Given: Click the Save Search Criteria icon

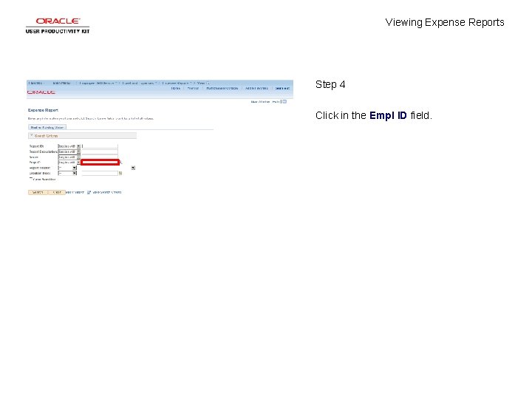Looking at the screenshot, I should (89, 192).
